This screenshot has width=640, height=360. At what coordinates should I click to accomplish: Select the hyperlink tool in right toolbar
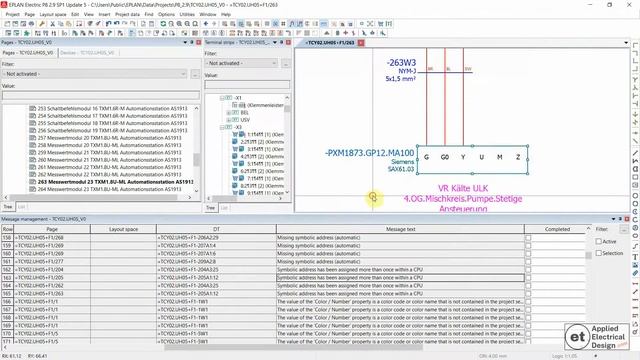coord(635,273)
